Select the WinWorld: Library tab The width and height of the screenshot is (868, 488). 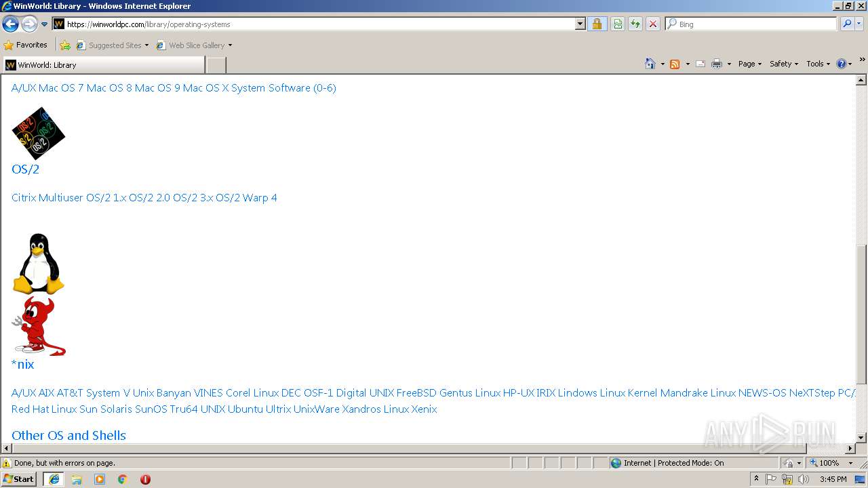pos(103,65)
